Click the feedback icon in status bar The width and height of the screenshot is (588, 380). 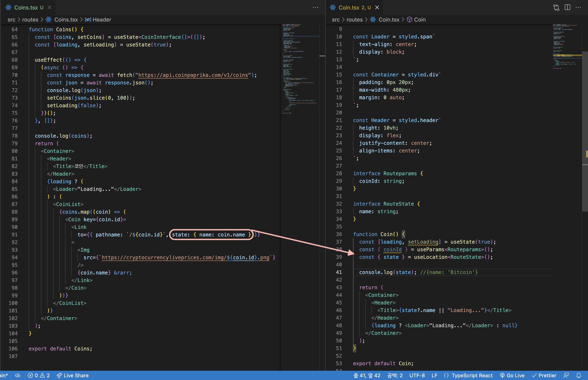(x=566, y=375)
